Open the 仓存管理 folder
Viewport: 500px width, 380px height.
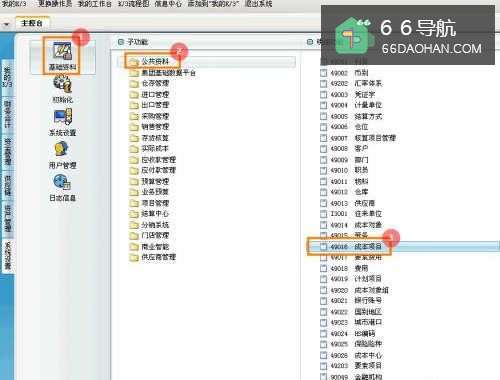coord(149,83)
